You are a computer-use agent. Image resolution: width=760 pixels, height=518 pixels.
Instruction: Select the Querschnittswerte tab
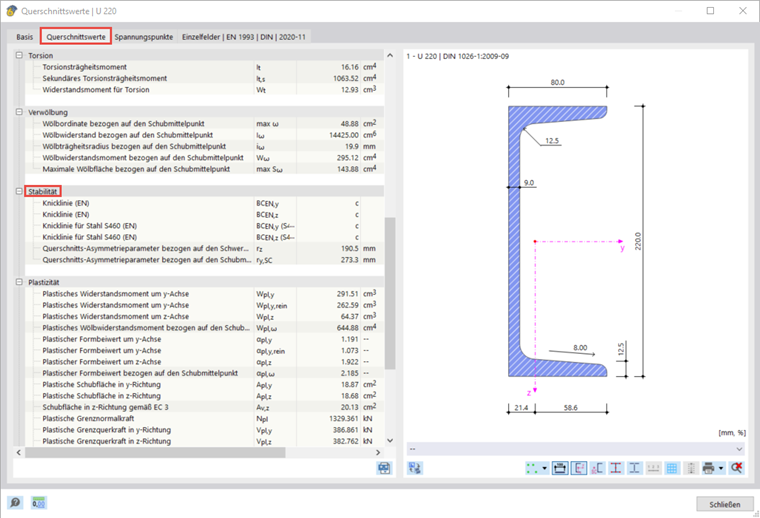(x=76, y=37)
